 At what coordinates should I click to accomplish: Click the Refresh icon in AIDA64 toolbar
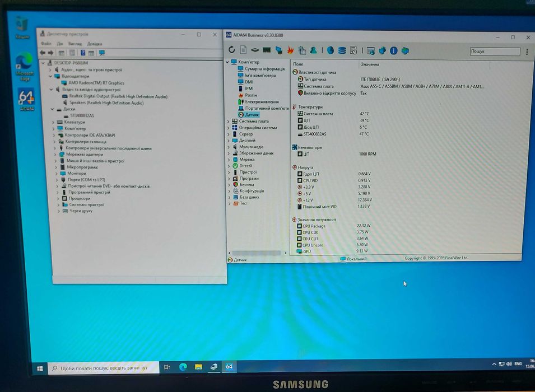click(232, 50)
